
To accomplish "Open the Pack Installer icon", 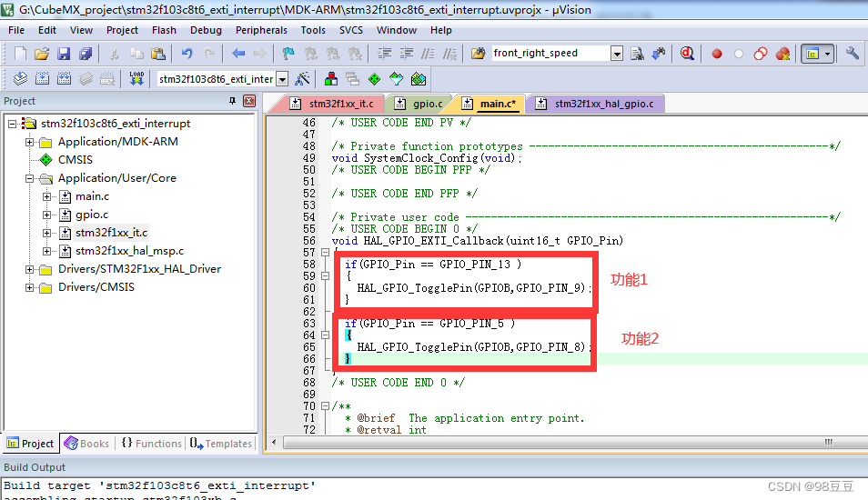I will [419, 79].
